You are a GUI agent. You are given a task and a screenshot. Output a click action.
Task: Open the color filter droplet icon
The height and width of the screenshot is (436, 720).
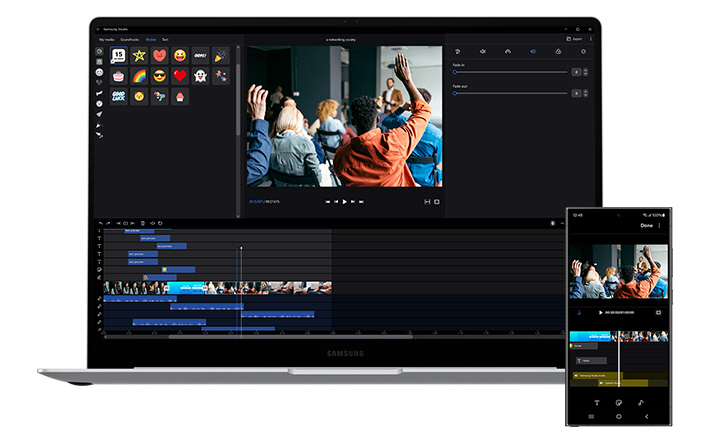pos(558,51)
